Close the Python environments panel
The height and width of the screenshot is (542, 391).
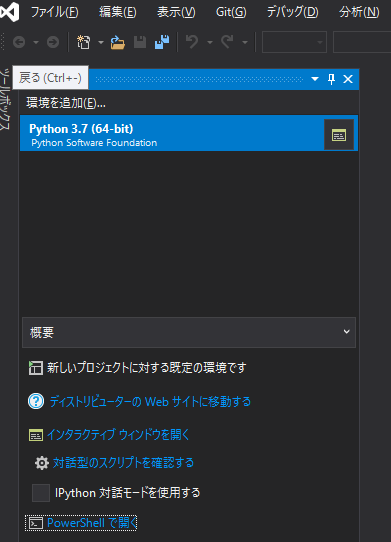[x=348, y=79]
